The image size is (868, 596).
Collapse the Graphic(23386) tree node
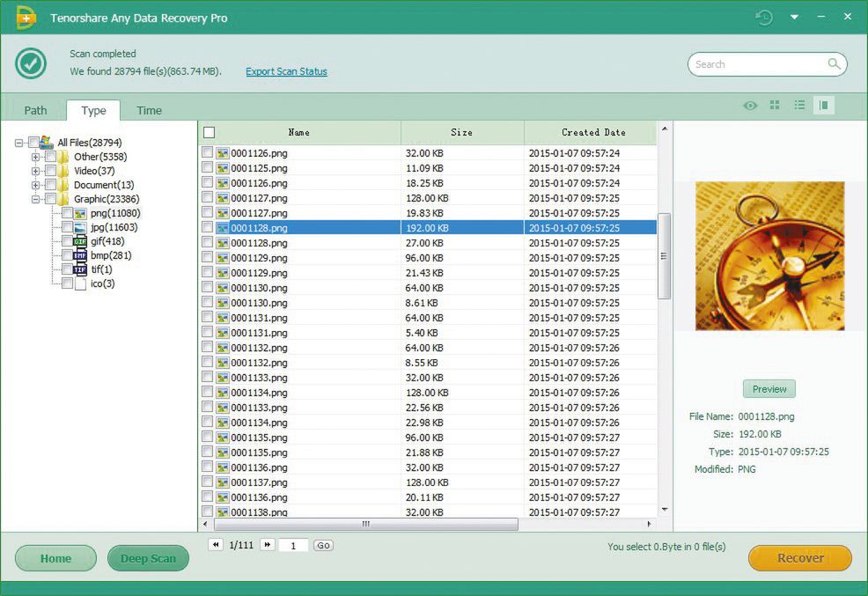(x=36, y=199)
